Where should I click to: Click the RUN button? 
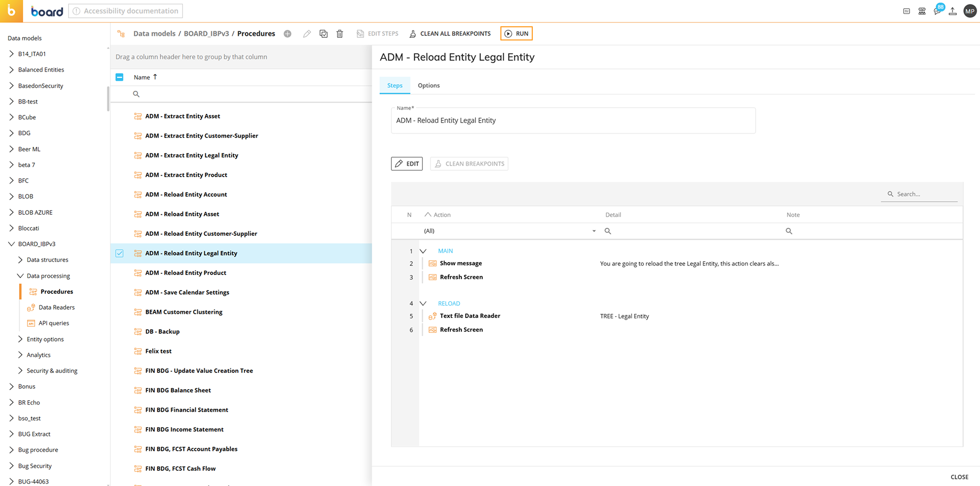coord(516,34)
